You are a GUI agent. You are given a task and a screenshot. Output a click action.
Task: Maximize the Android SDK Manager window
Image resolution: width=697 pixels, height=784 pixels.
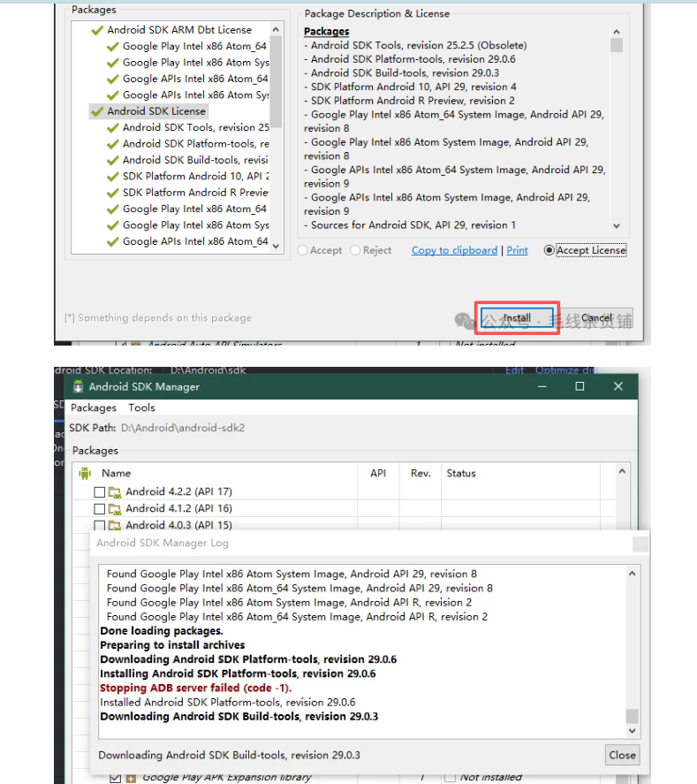pos(580,386)
